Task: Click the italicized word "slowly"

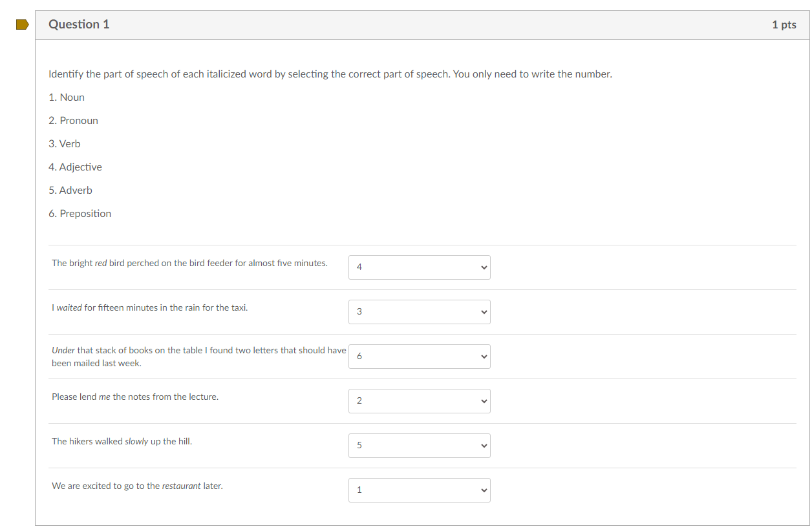Action: point(136,442)
